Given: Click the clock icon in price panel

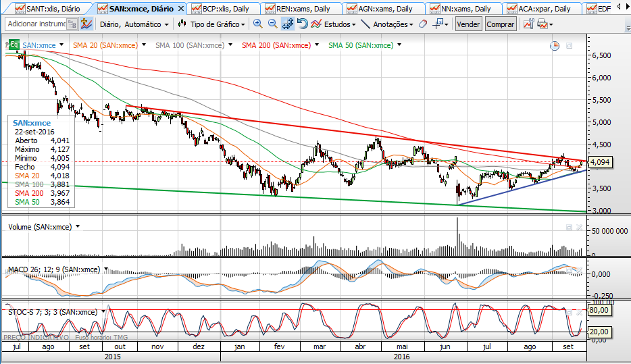Looking at the screenshot, I should pyautogui.click(x=555, y=45).
